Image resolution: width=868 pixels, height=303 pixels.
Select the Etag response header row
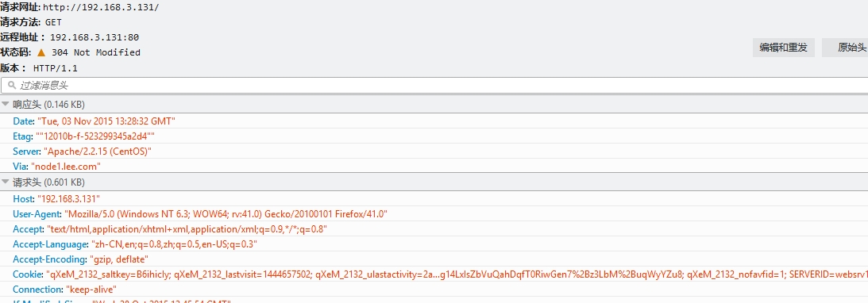[434, 136]
